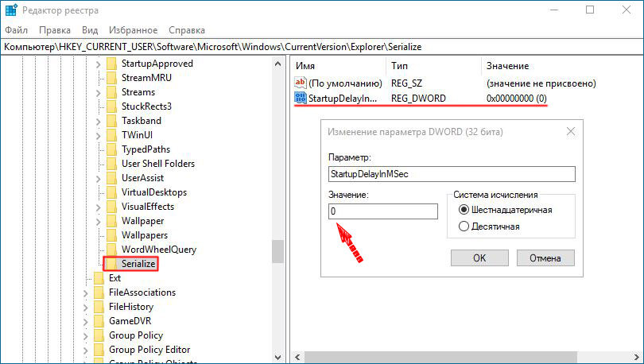This screenshot has height=364, width=644.
Task: Select the Streams folder icon
Action: point(111,92)
